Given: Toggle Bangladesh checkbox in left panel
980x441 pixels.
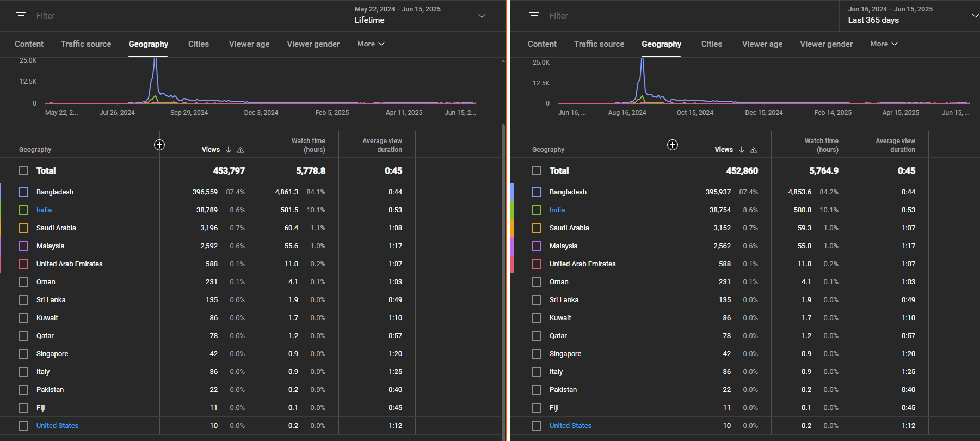Looking at the screenshot, I should [23, 192].
